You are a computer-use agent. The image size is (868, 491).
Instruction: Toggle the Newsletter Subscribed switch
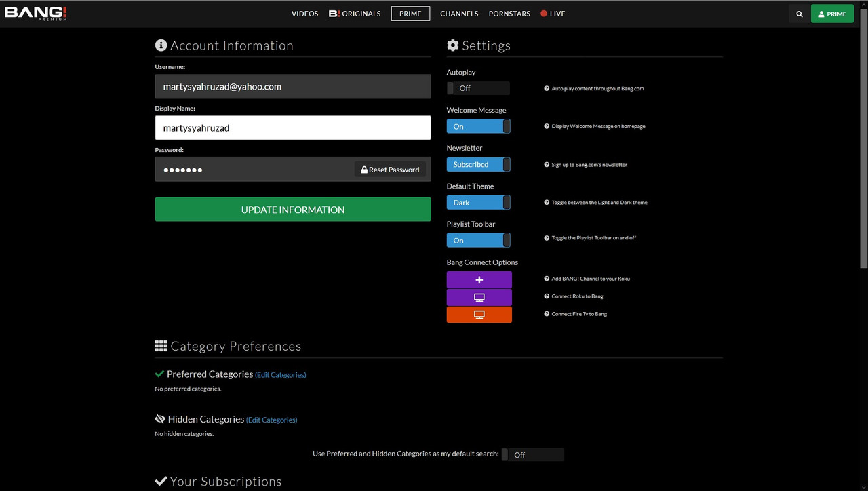(479, 164)
